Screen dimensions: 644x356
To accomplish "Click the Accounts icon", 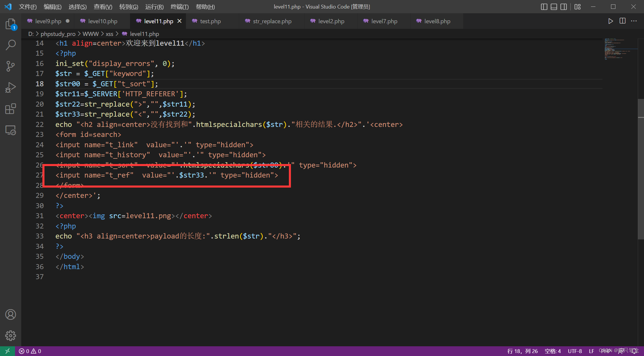I will (11, 314).
